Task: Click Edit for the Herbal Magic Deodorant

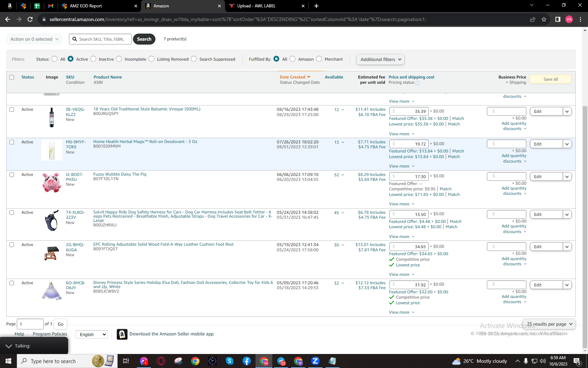Action: click(546, 144)
